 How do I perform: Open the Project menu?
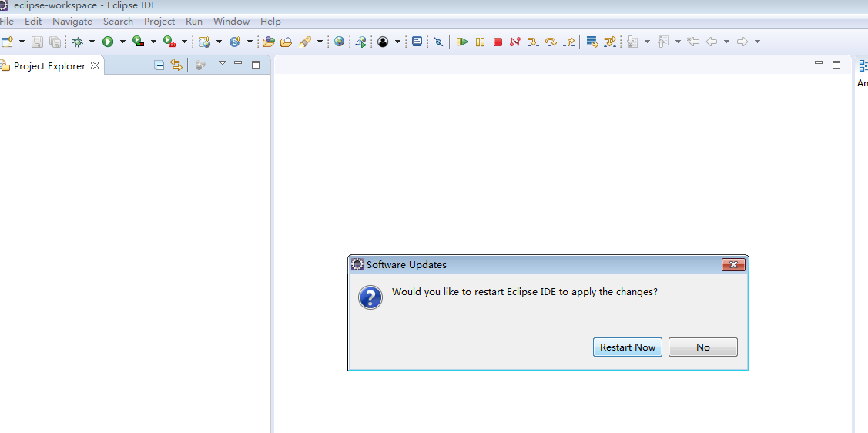point(159,21)
